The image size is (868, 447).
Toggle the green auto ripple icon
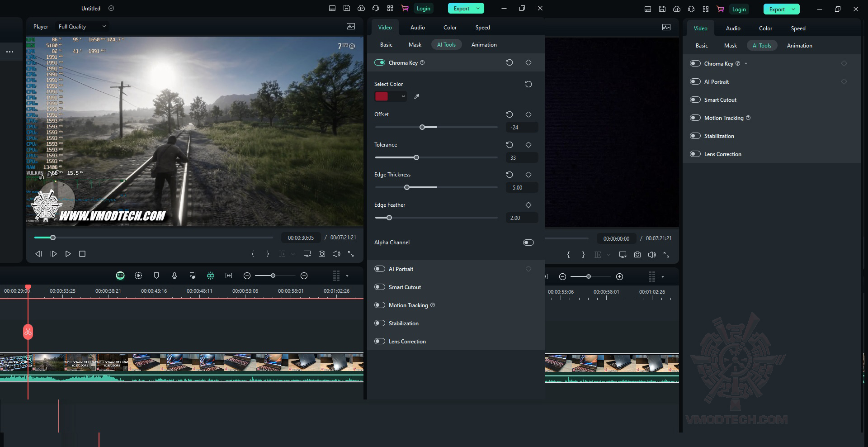tap(211, 276)
